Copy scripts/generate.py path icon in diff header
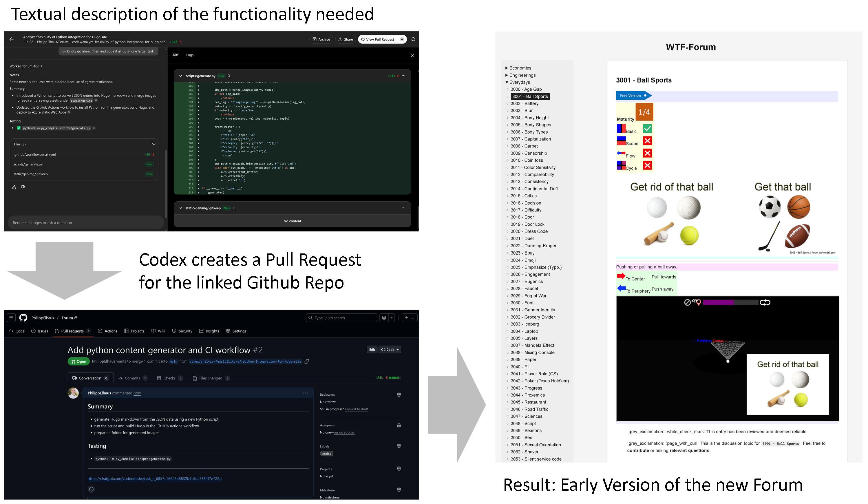Screen dimensions: 868x504 tap(229, 76)
